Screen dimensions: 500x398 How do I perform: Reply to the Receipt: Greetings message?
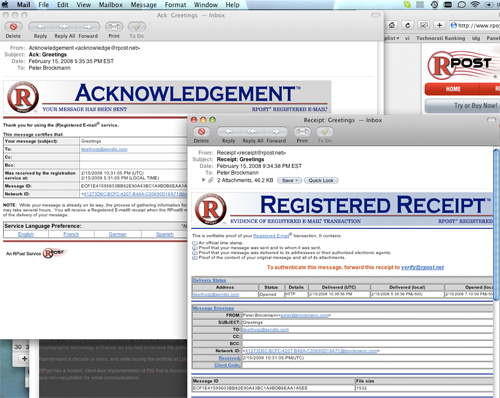229,132
